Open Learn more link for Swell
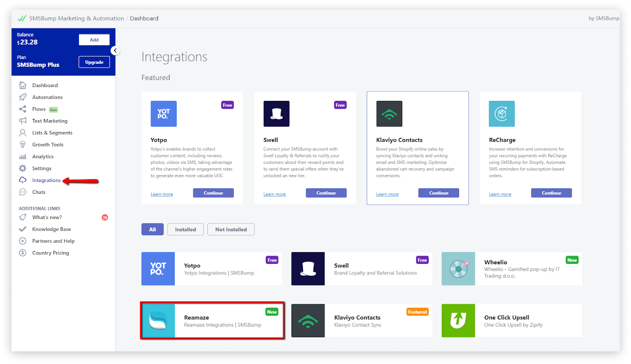This screenshot has width=631, height=364. (x=274, y=194)
